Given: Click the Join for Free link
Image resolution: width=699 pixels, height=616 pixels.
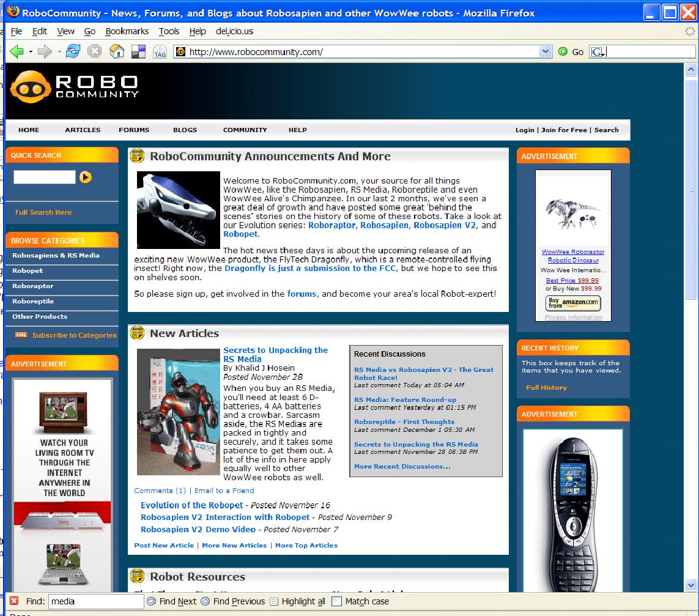Looking at the screenshot, I should (x=564, y=130).
